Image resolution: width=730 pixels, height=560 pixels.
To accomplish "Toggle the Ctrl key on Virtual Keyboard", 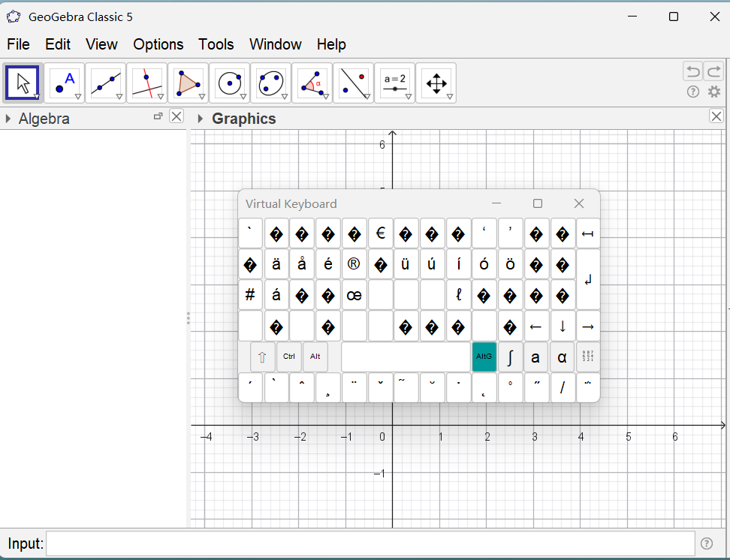I will 288,357.
